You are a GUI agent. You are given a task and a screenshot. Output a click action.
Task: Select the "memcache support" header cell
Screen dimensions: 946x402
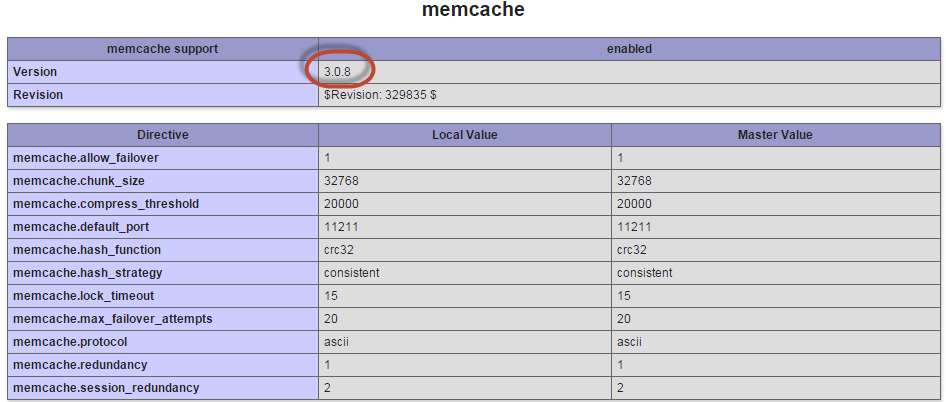tap(163, 49)
